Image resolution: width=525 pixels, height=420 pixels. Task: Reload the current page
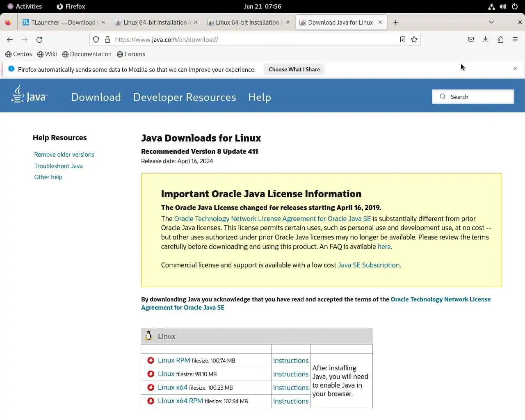(x=39, y=39)
